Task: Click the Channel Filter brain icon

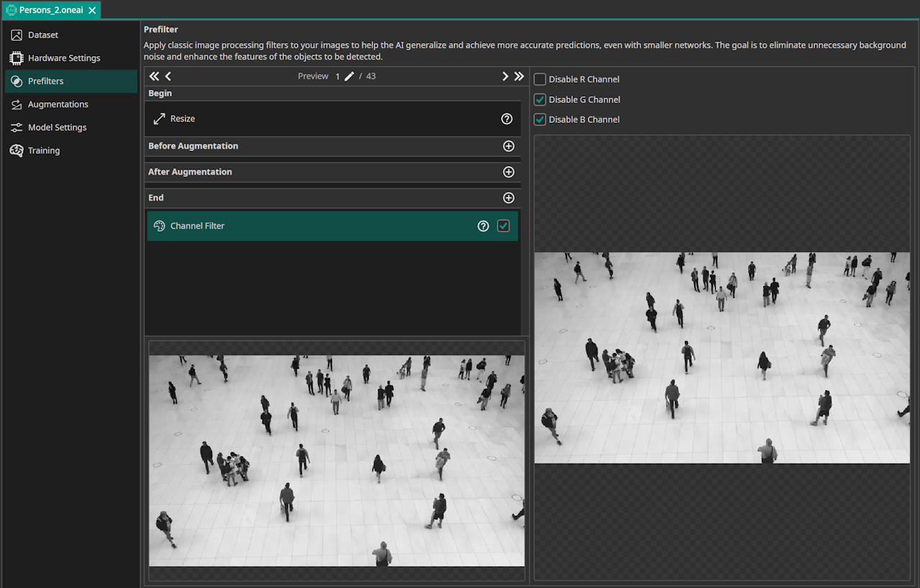Action: tap(159, 226)
